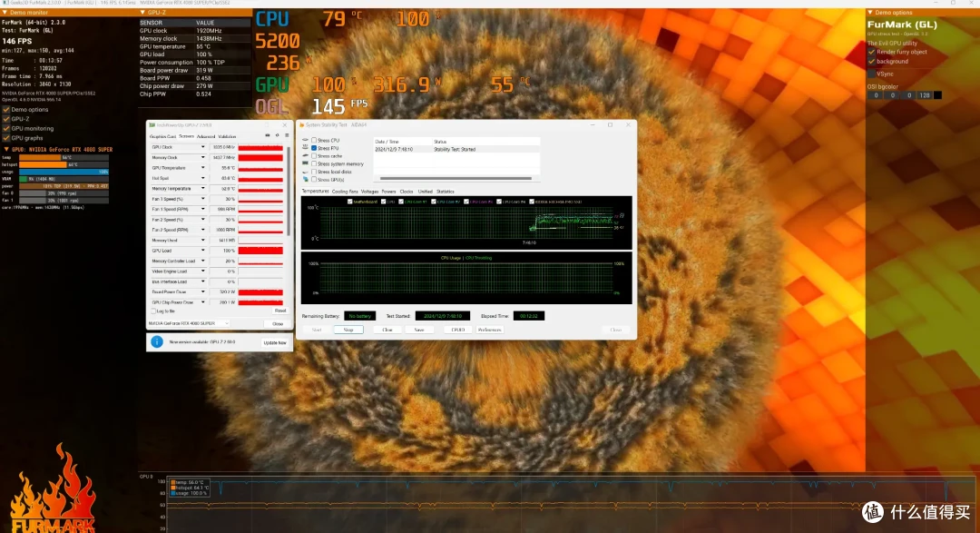
Task: Open the Clocks tab in AIDA64
Action: 407,192
